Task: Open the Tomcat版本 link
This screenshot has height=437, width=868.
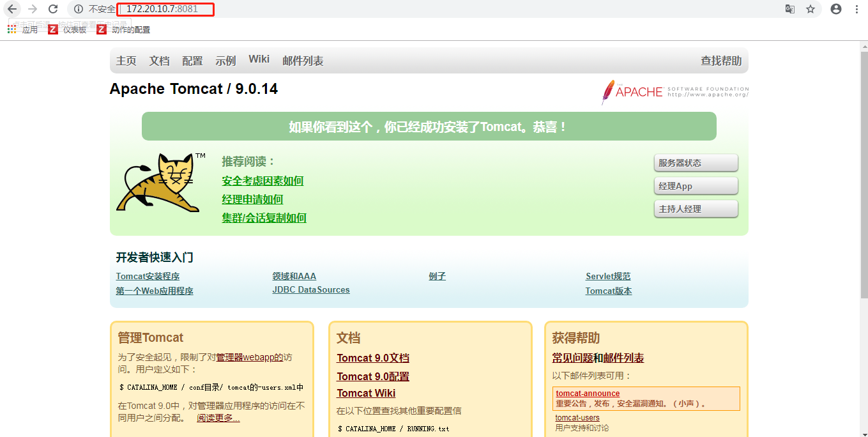Action: [609, 291]
